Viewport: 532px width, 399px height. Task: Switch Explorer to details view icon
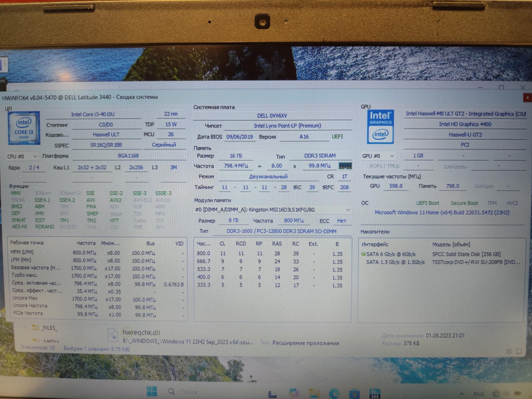click(x=509, y=351)
